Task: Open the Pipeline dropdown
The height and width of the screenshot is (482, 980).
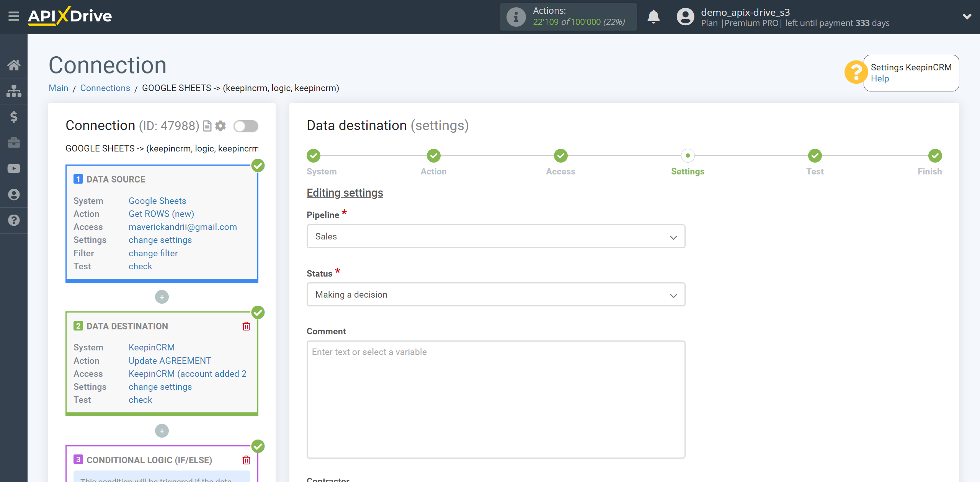Action: pos(496,236)
